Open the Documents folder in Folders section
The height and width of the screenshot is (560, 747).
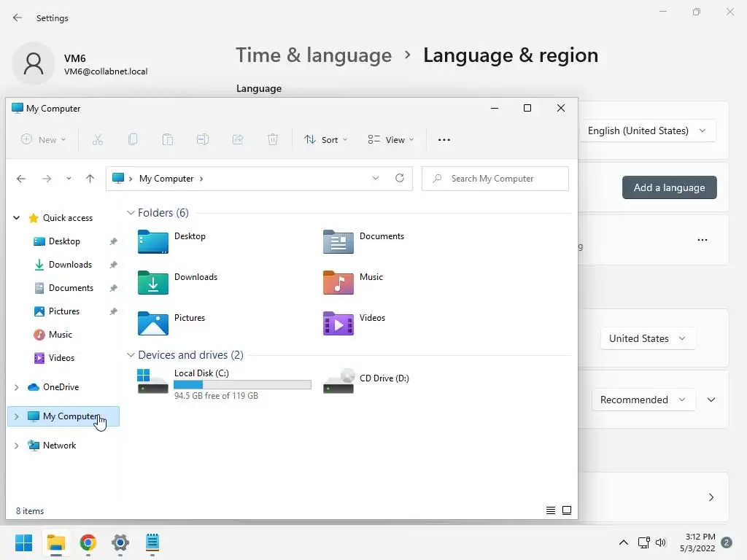pyautogui.click(x=338, y=241)
